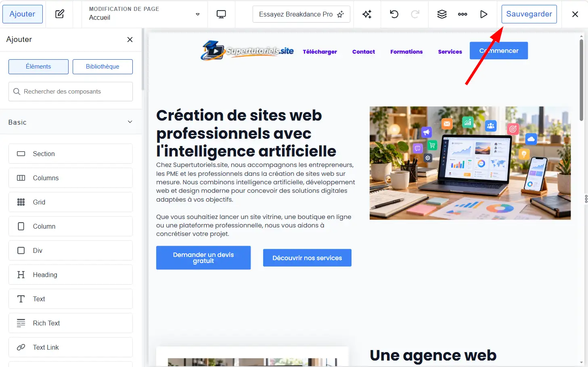Preview the page with the play icon
The width and height of the screenshot is (588, 367).
(x=483, y=14)
